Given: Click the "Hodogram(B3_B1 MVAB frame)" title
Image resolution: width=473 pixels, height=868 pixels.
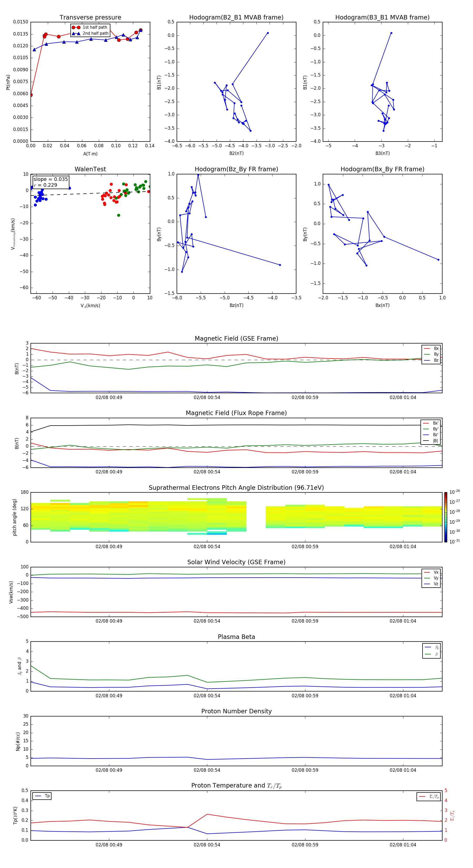Looking at the screenshot, I should [382, 18].
